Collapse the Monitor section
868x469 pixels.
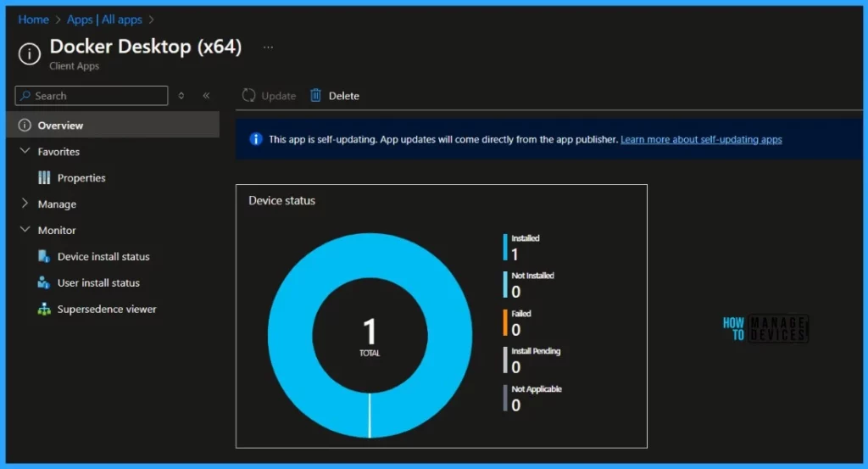pyautogui.click(x=25, y=229)
